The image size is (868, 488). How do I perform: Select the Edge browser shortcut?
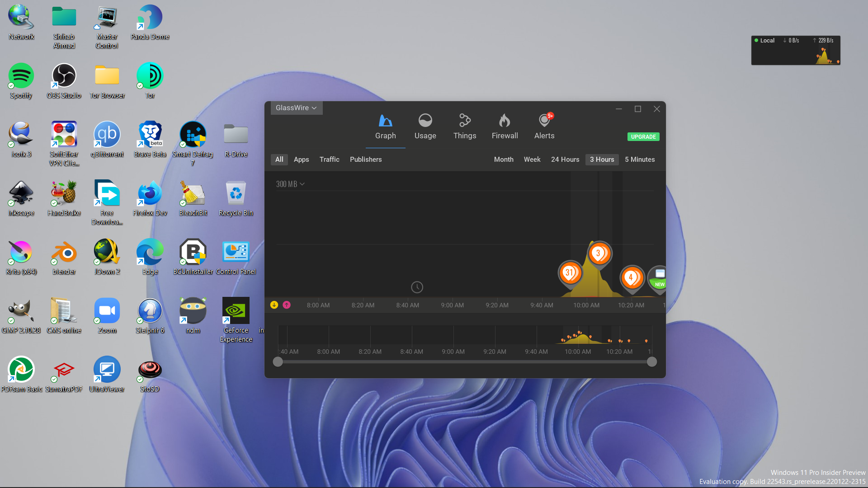pyautogui.click(x=150, y=257)
